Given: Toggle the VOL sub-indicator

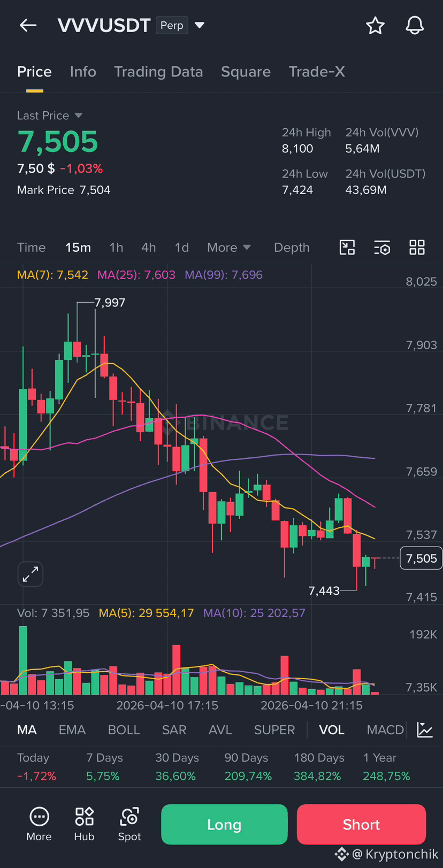Looking at the screenshot, I should 332,730.
